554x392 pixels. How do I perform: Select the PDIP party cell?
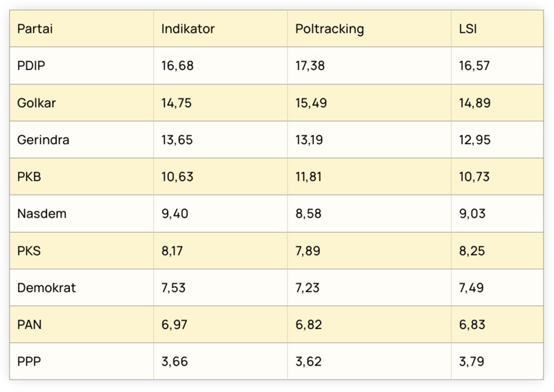(32, 66)
